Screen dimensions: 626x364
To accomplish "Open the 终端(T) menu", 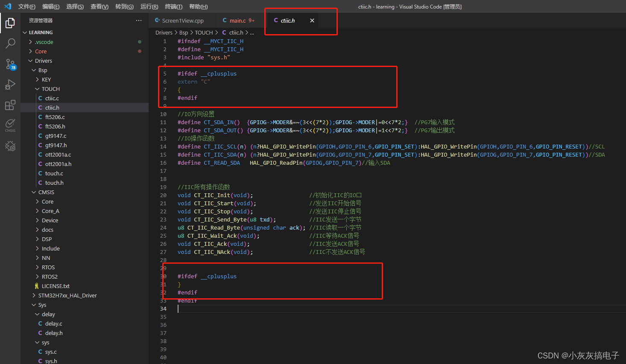I will tap(173, 6).
